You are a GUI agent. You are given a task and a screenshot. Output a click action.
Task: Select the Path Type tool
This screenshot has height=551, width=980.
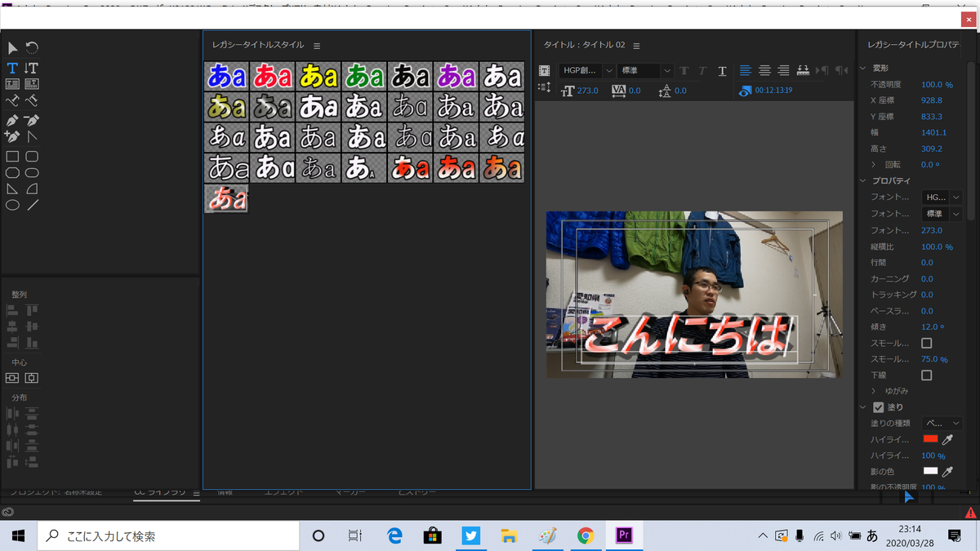12,101
